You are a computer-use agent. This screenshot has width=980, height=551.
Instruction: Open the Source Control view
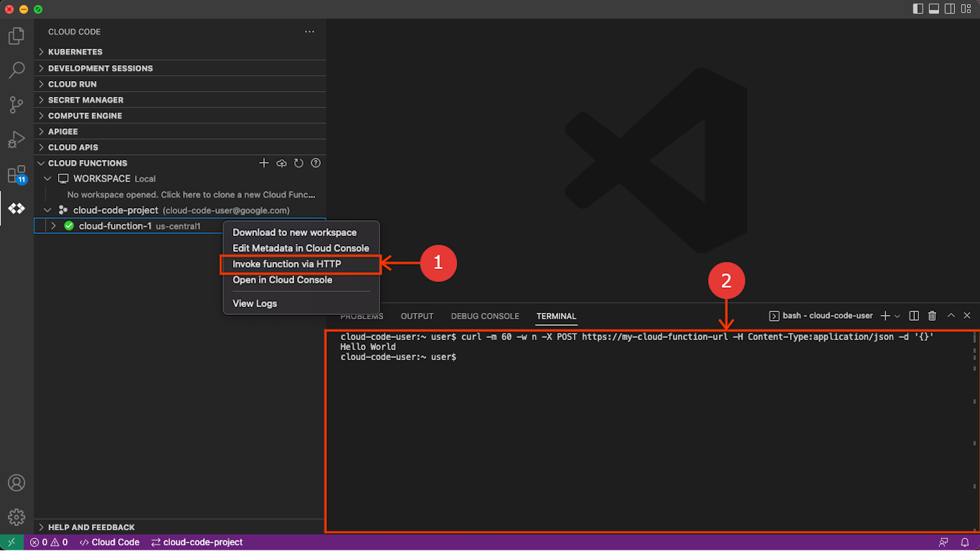[x=17, y=105]
